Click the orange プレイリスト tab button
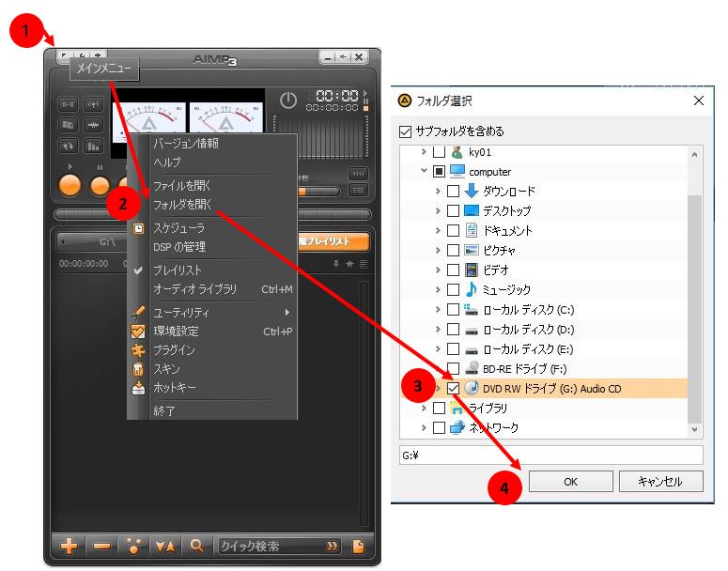This screenshot has height=571, width=728. tap(333, 241)
